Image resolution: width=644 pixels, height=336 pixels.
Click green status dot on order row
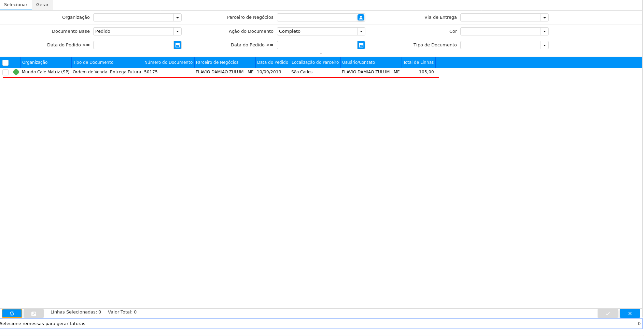pos(16,72)
